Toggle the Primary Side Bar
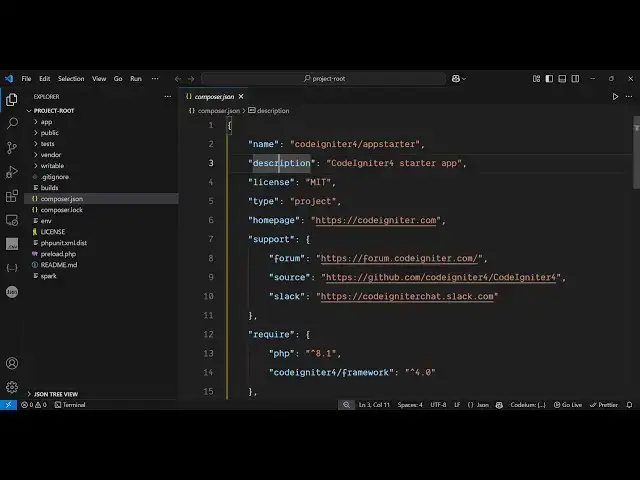This screenshot has width=640, height=480. click(549, 78)
